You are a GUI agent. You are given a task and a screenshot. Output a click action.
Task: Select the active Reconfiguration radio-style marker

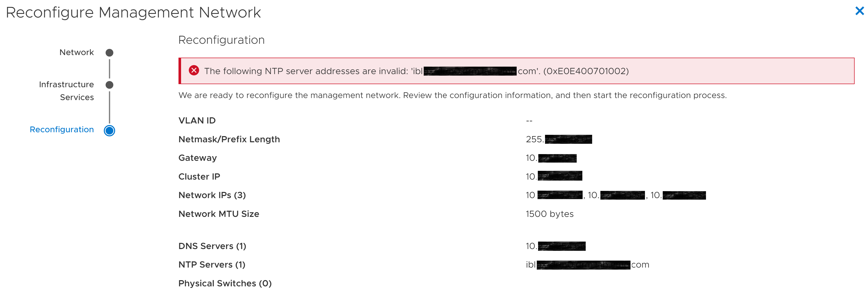click(109, 131)
